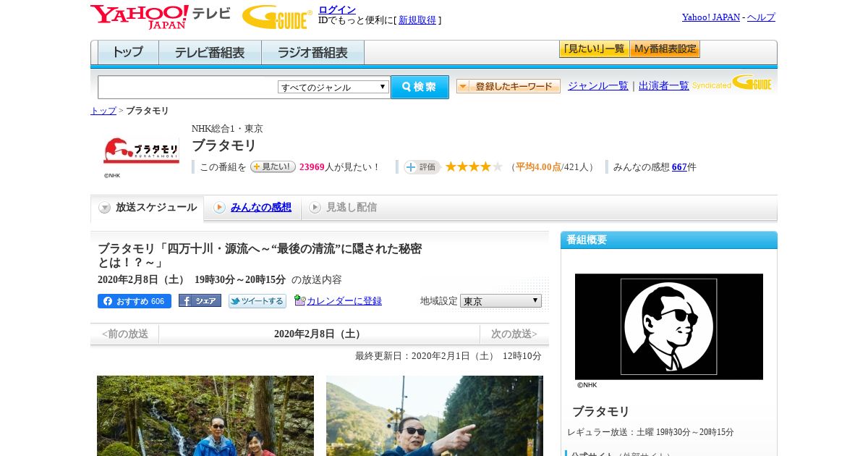Open the Yahoo! JAPAN header link
Image resolution: width=868 pixels, height=456 pixels.
(x=711, y=17)
